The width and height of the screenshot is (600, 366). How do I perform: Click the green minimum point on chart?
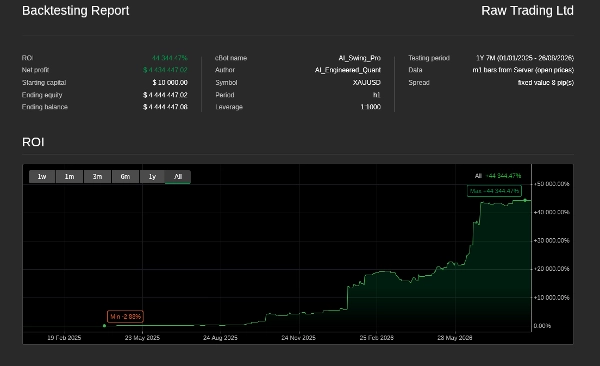coord(104,326)
